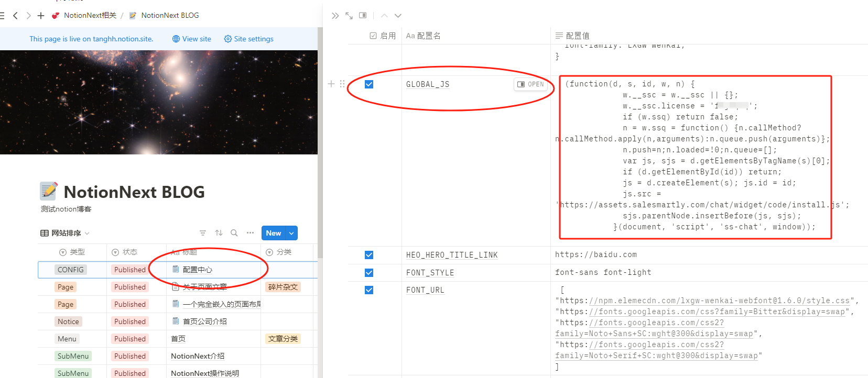Click the 配置值 column header
868x378 pixels.
pos(572,36)
